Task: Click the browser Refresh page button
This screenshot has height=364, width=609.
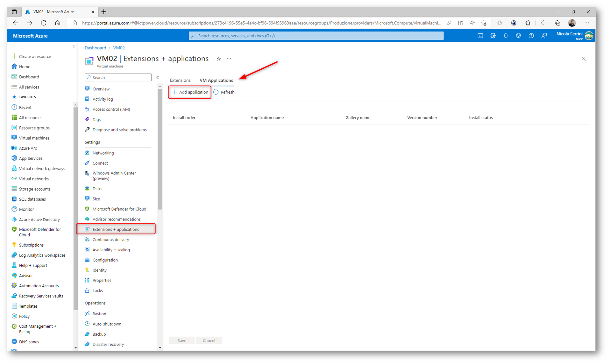Action: [44, 23]
